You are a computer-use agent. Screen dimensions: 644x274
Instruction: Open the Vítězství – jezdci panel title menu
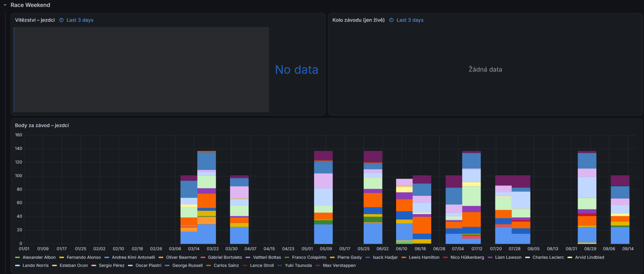pyautogui.click(x=35, y=20)
